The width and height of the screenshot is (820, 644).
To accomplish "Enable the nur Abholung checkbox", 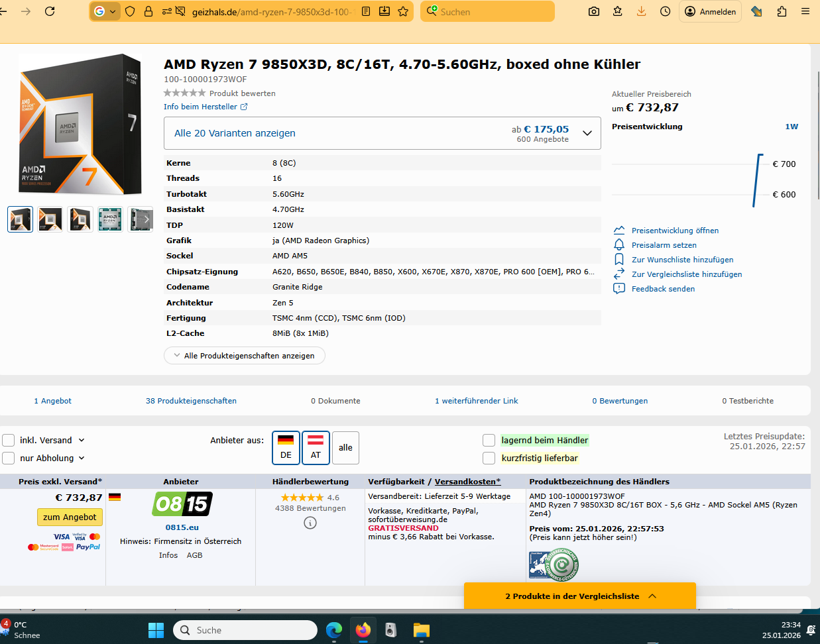I will pyautogui.click(x=9, y=458).
